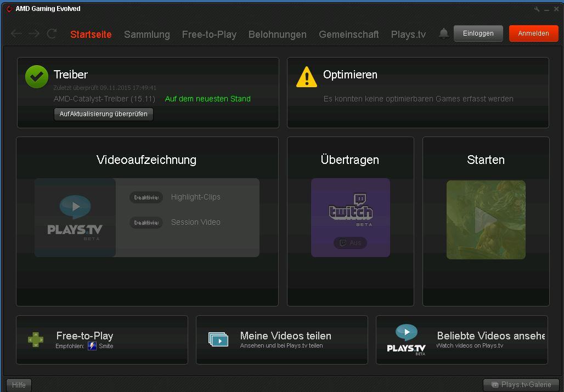
Task: Switch to the Startseite tab
Action: pos(91,35)
